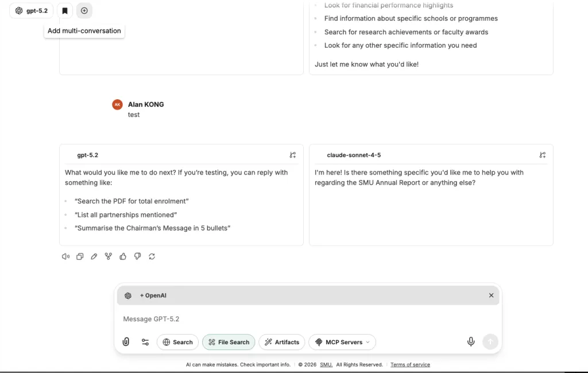Open the tools settings sliders icon
The image size is (588, 373).
point(145,342)
